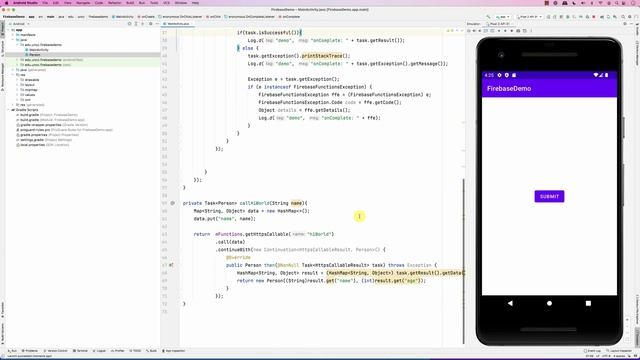
Task: Click the Search Everywhere magnifier icon
Action: tap(623, 17)
